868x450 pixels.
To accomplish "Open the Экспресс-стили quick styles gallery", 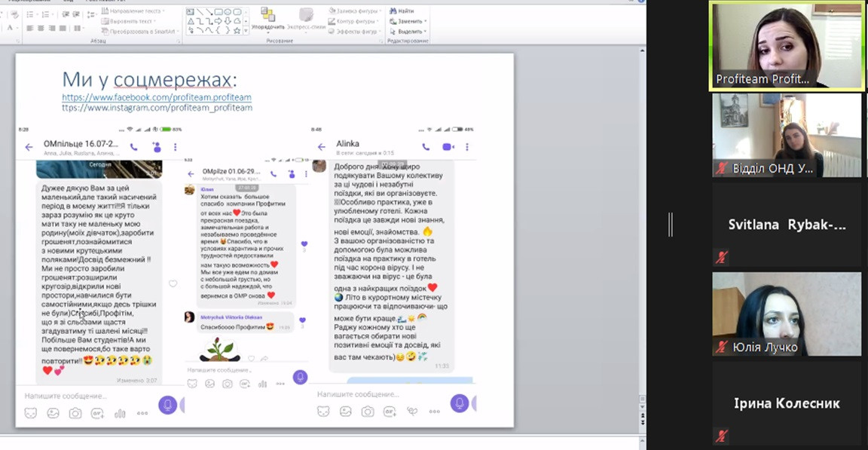I will coord(306,18).
